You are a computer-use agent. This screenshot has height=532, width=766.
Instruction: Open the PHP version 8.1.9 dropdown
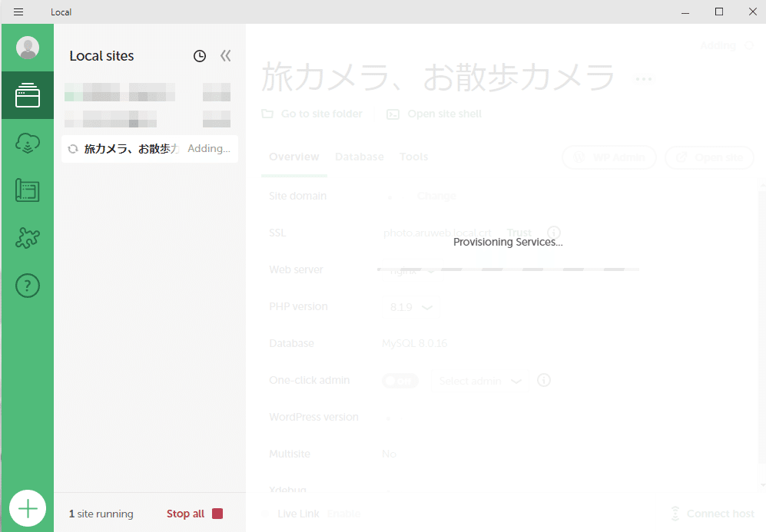tap(411, 307)
